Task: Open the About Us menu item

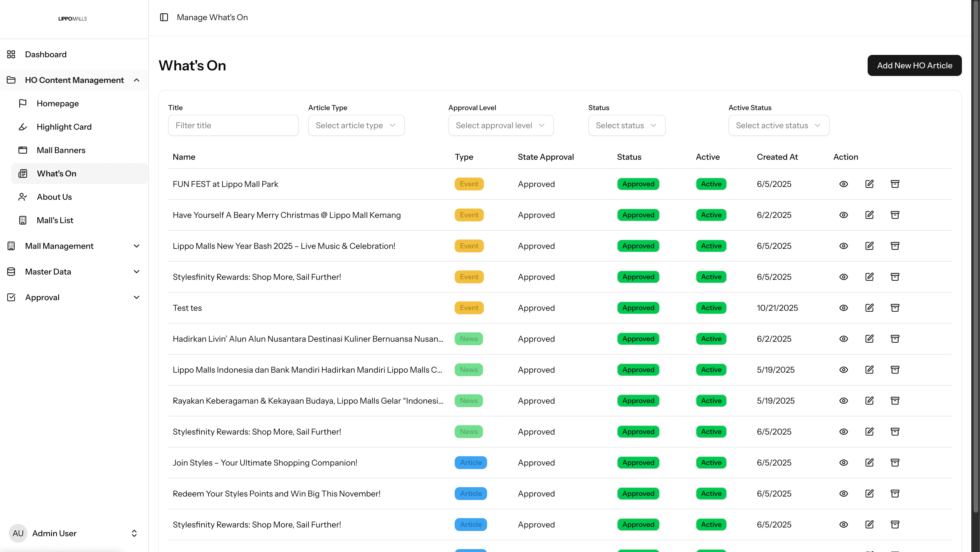Action: [x=79, y=197]
